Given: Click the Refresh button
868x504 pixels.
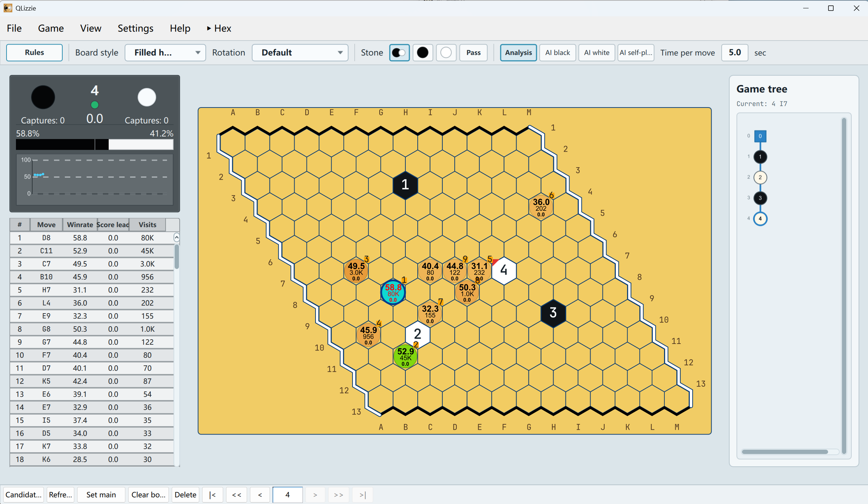Looking at the screenshot, I should 60,495.
